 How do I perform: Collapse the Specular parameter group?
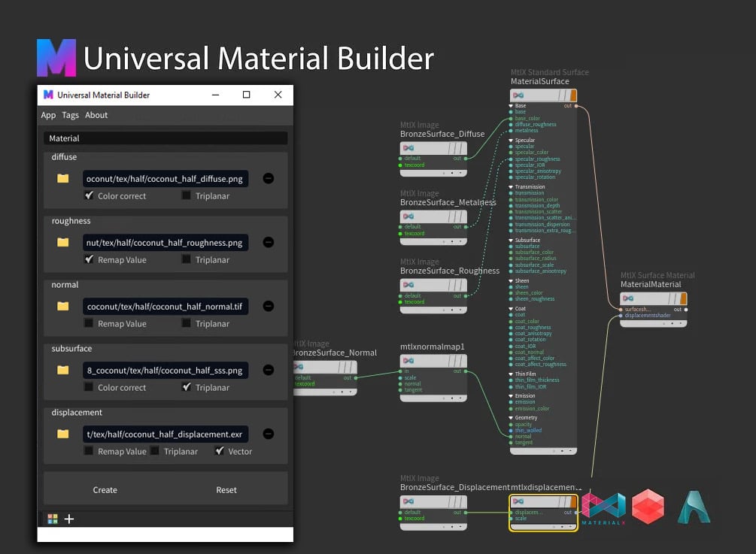pos(511,140)
